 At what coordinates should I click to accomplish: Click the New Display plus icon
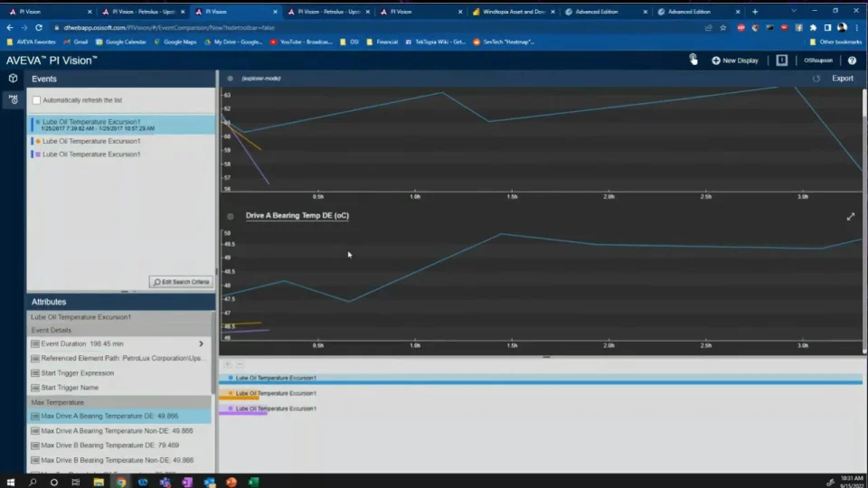pos(716,61)
